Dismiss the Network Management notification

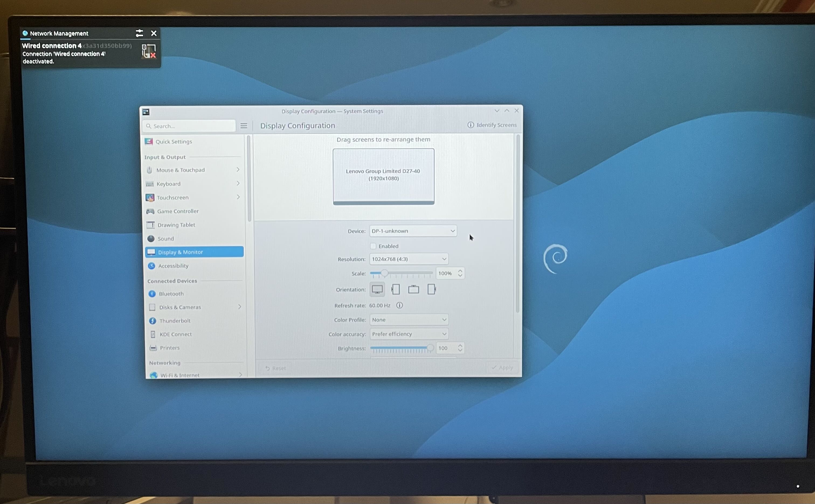pos(154,33)
